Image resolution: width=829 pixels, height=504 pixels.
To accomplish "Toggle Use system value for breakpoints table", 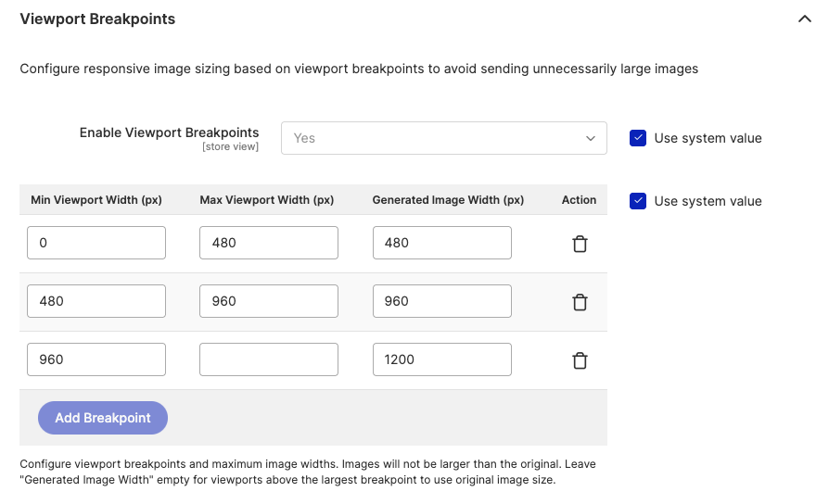I will pos(638,201).
